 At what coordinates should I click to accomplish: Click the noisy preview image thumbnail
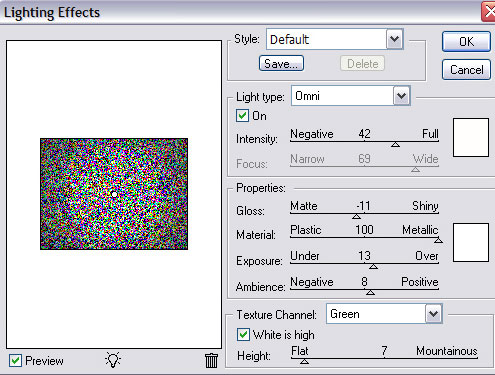point(114,194)
